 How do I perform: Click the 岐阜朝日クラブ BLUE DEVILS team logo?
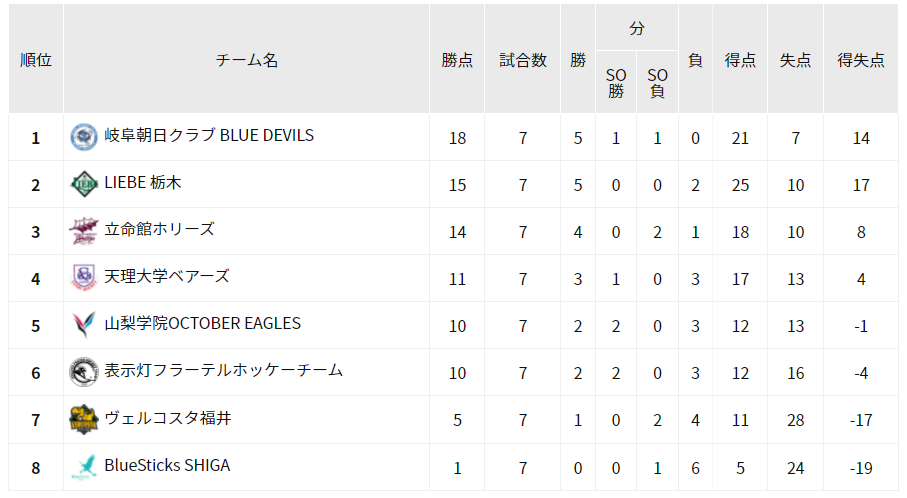tap(84, 137)
